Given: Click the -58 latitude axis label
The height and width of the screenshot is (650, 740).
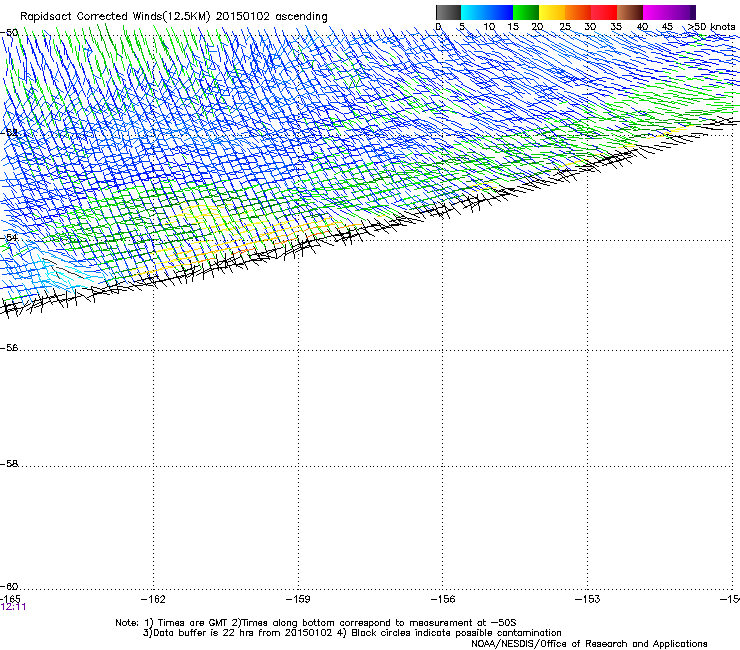Looking at the screenshot, I should coord(9,464).
